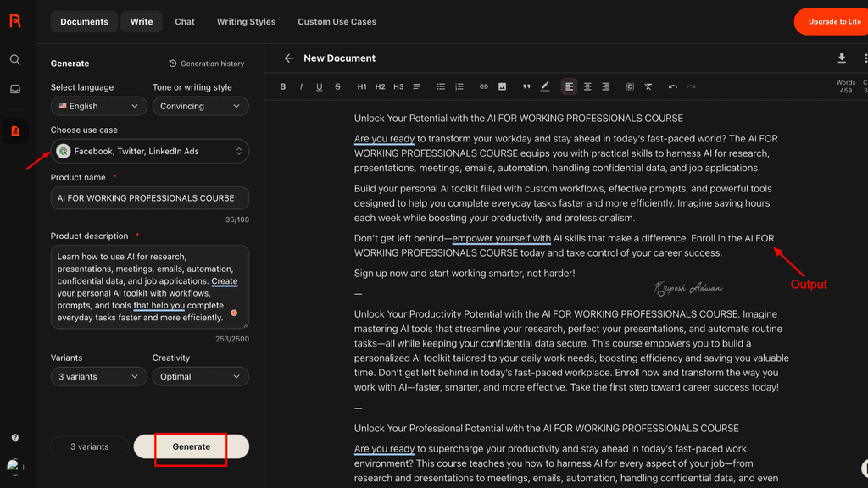
Task: Align text right
Action: (x=605, y=87)
